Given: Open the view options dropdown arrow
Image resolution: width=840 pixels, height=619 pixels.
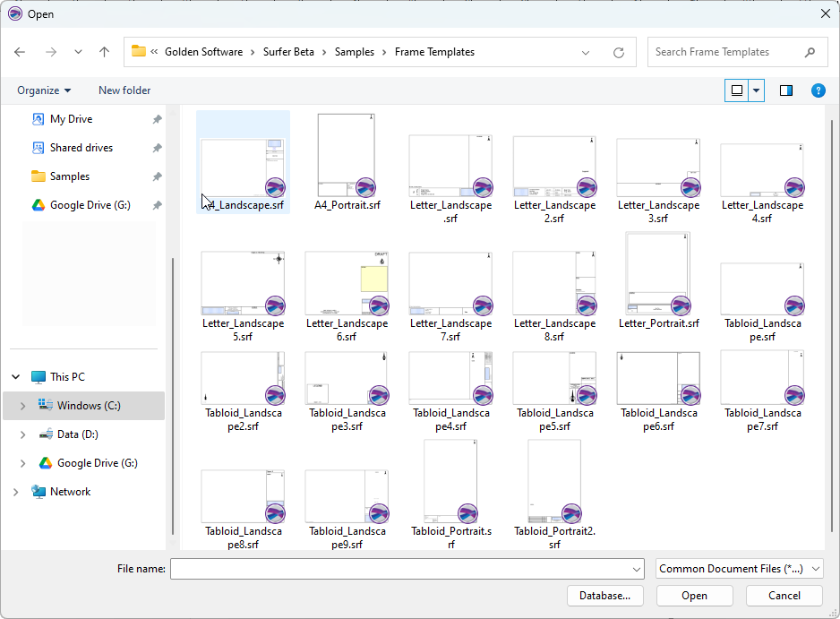Looking at the screenshot, I should coord(756,90).
